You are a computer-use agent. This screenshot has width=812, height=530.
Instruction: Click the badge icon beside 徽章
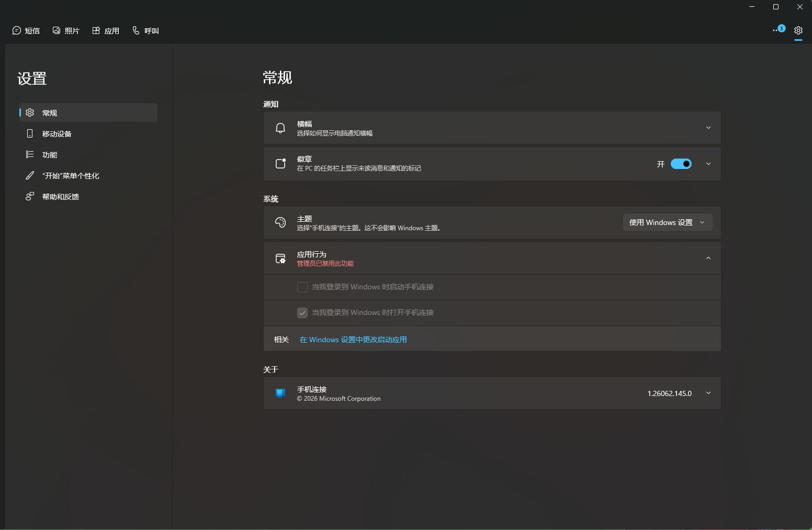[x=280, y=164]
